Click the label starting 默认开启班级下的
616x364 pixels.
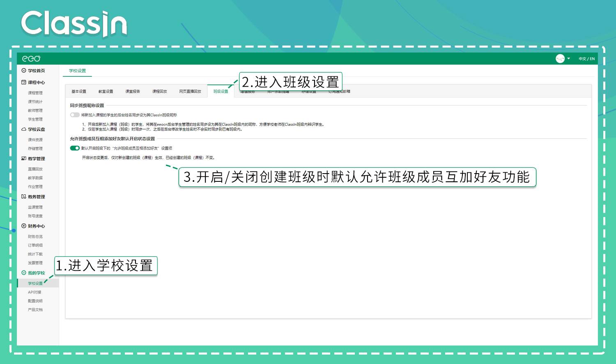point(126,148)
